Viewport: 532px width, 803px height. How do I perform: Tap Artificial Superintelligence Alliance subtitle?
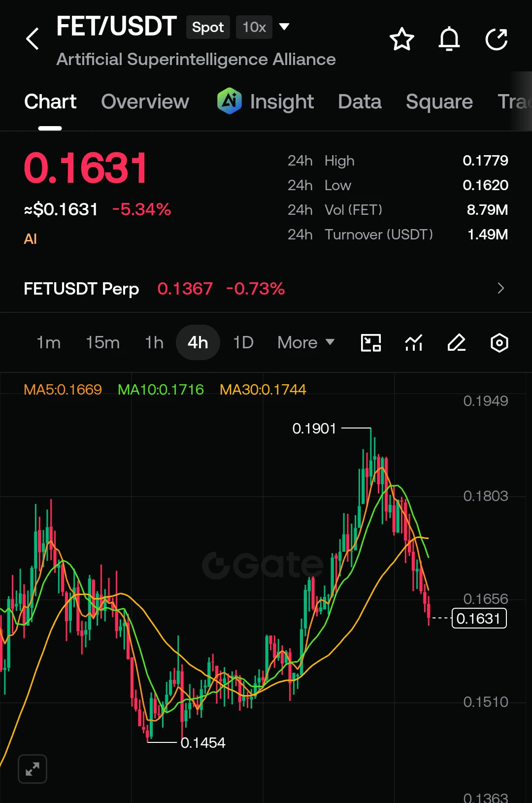pos(196,60)
